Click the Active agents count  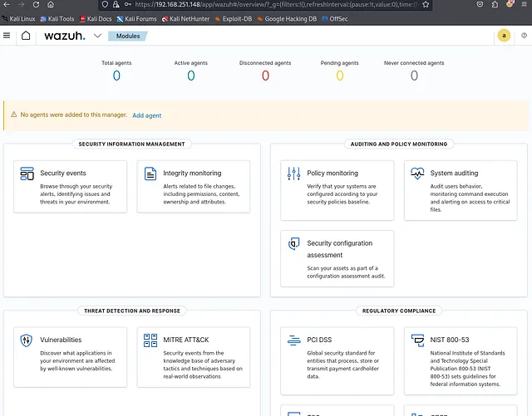[191, 76]
